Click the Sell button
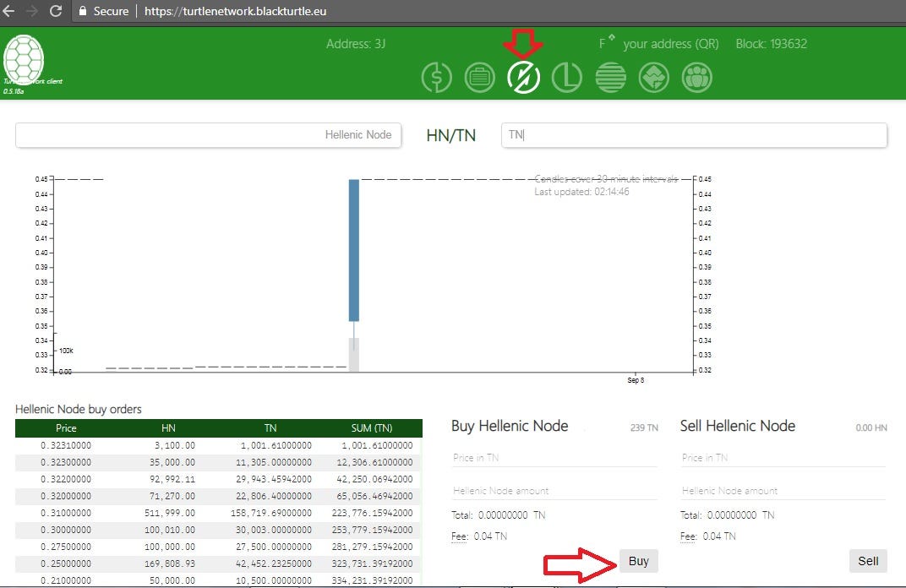 tap(868, 561)
